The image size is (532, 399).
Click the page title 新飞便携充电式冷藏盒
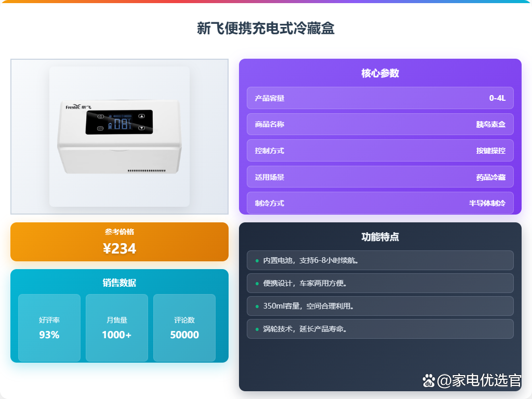point(265,28)
